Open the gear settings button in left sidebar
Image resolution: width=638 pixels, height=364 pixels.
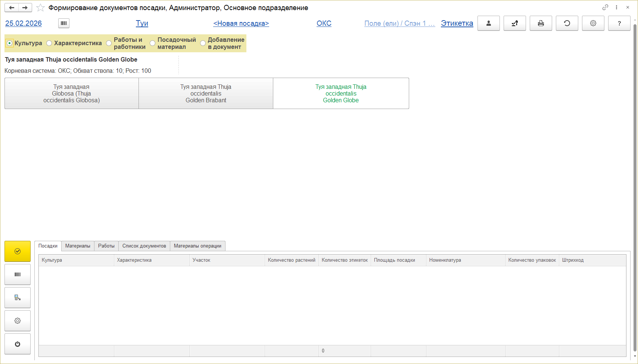(x=18, y=321)
